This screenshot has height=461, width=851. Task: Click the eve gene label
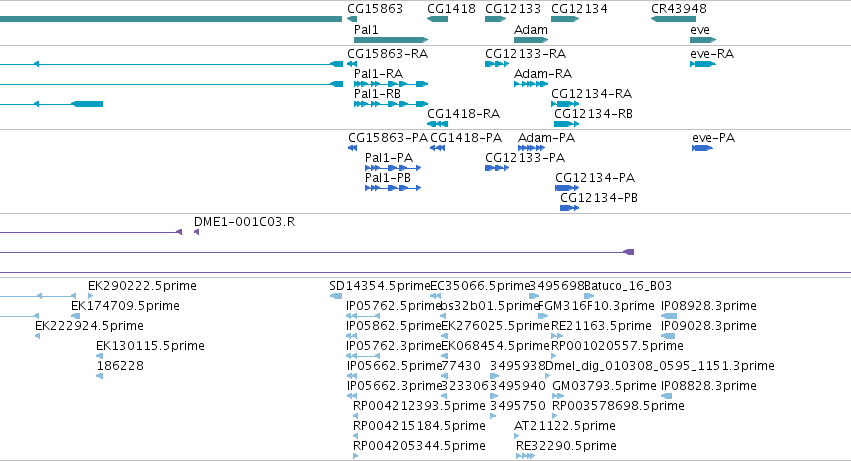tap(700, 30)
